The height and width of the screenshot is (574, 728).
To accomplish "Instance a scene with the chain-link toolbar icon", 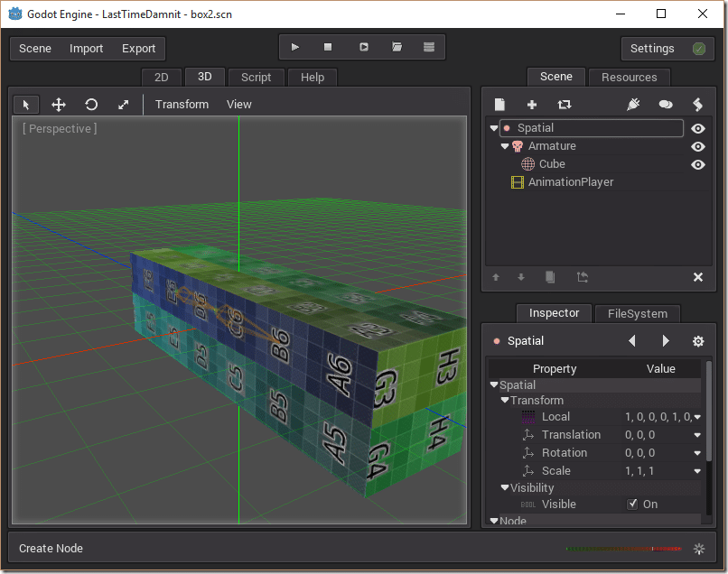I will click(565, 104).
